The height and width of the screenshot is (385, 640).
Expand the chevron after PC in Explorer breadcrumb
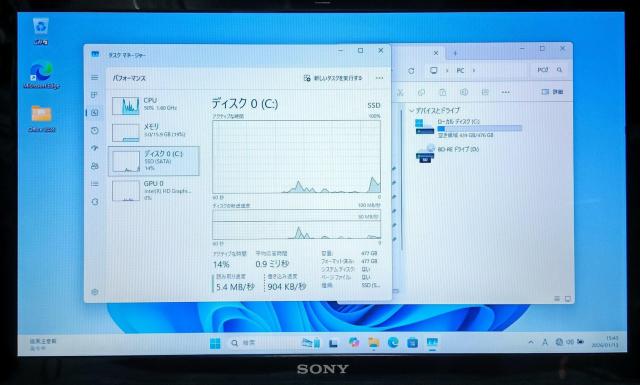(x=474, y=71)
